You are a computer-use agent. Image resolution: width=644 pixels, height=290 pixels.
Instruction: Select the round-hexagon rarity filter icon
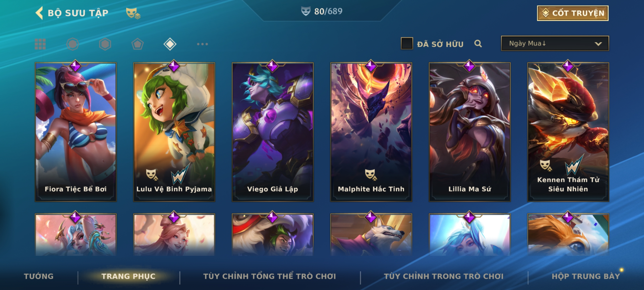[72, 44]
